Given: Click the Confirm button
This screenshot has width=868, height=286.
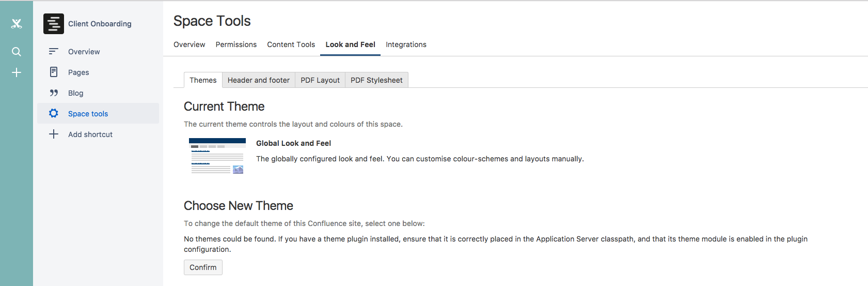Looking at the screenshot, I should pyautogui.click(x=203, y=267).
